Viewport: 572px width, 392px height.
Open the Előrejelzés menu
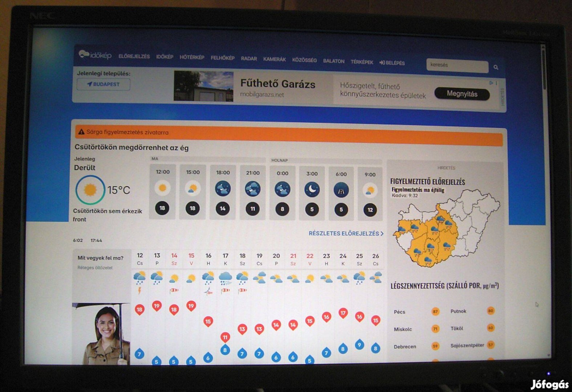pyautogui.click(x=134, y=57)
